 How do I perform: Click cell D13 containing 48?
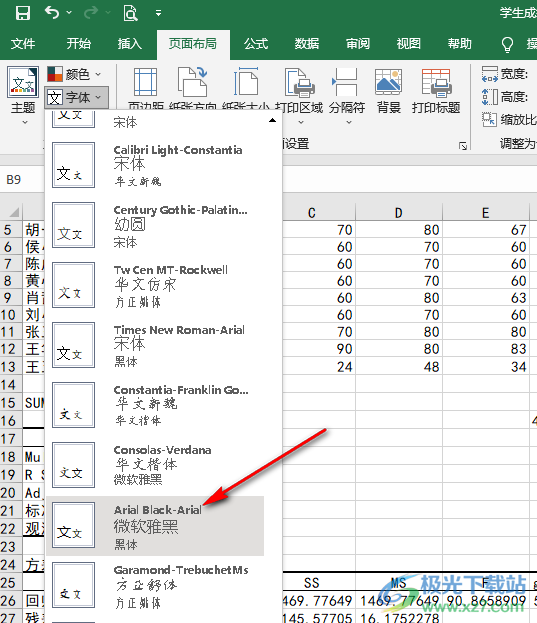[x=399, y=367]
